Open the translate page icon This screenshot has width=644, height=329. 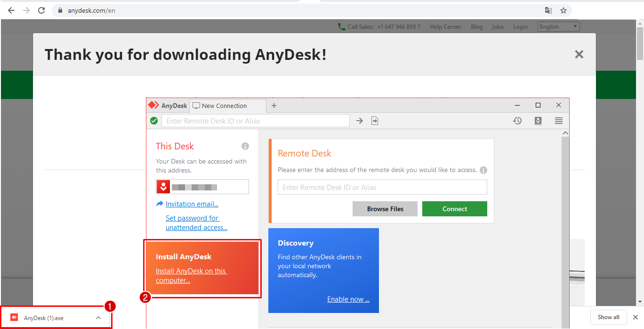pyautogui.click(x=548, y=10)
